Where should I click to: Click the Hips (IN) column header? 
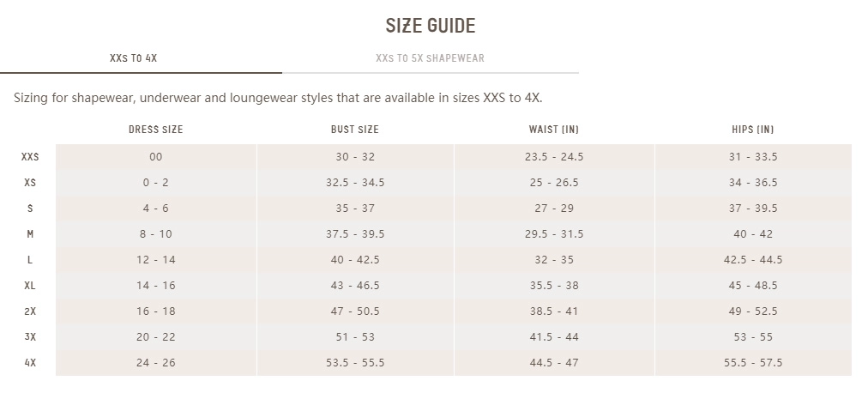click(x=753, y=130)
